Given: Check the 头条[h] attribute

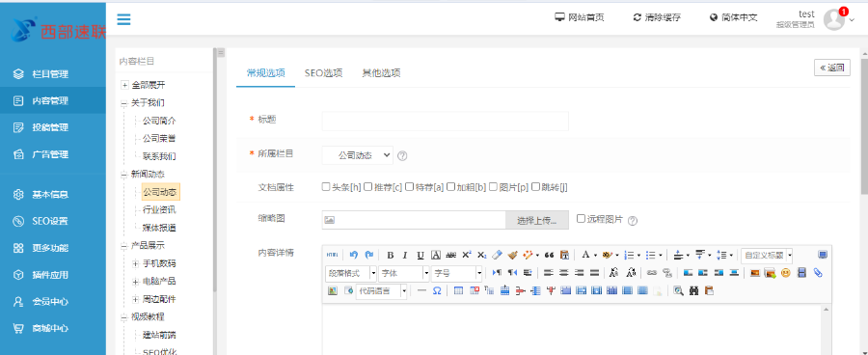Looking at the screenshot, I should click(x=326, y=187).
